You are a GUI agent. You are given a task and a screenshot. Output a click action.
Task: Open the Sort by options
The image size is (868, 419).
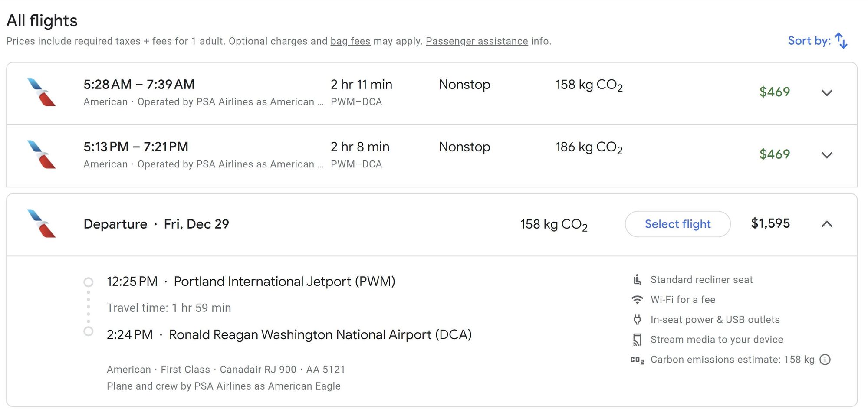click(818, 41)
